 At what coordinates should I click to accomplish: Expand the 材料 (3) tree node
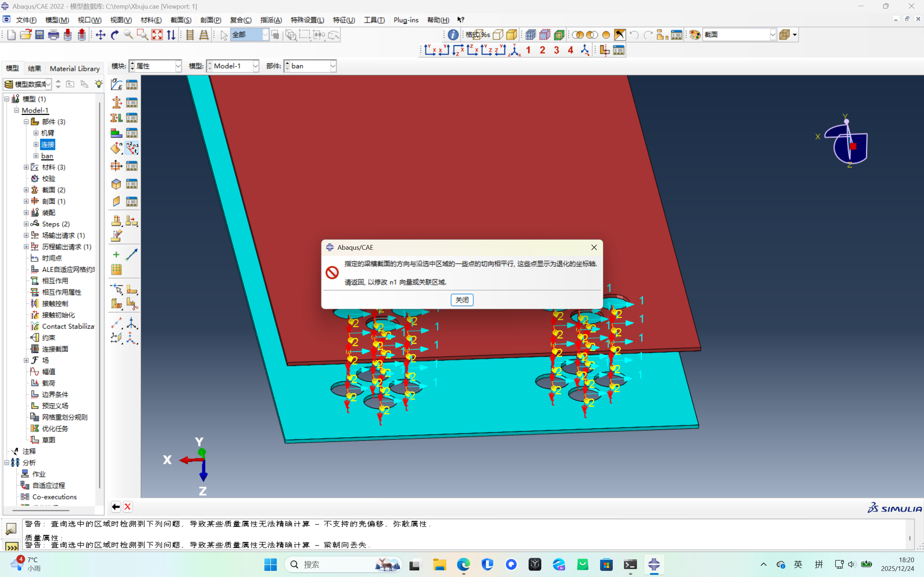[x=26, y=167]
